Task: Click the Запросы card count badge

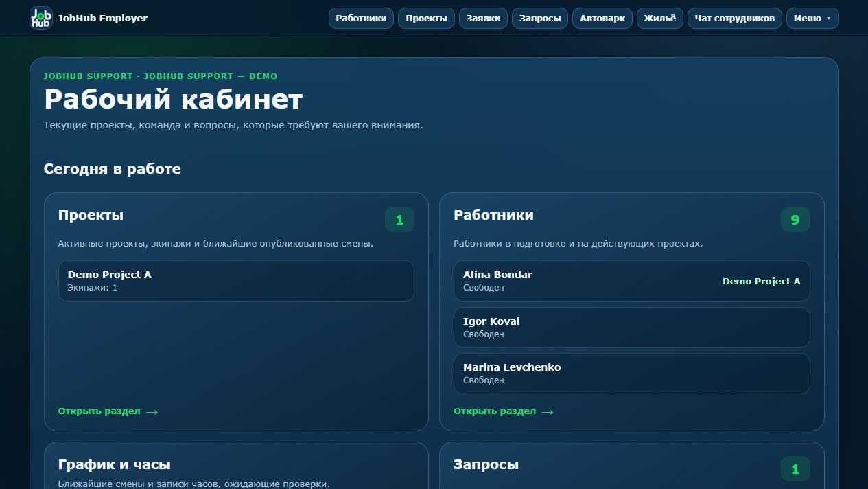Action: (795, 469)
